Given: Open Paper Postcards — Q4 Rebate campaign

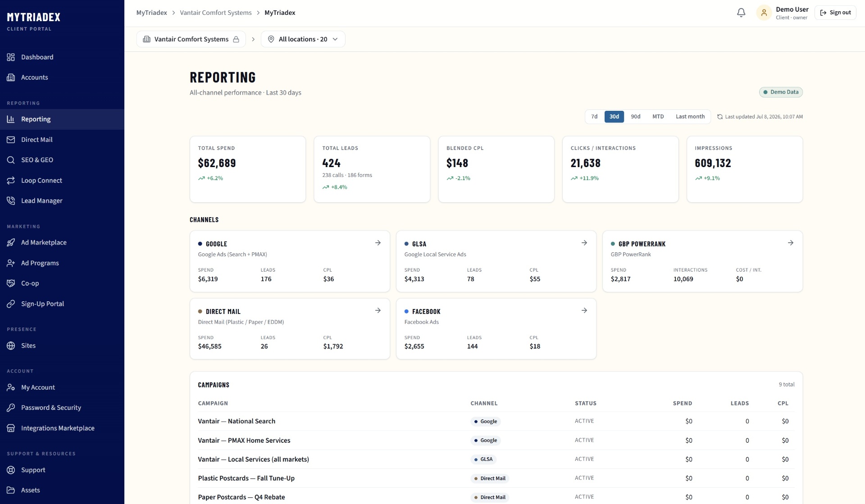Looking at the screenshot, I should (x=241, y=497).
